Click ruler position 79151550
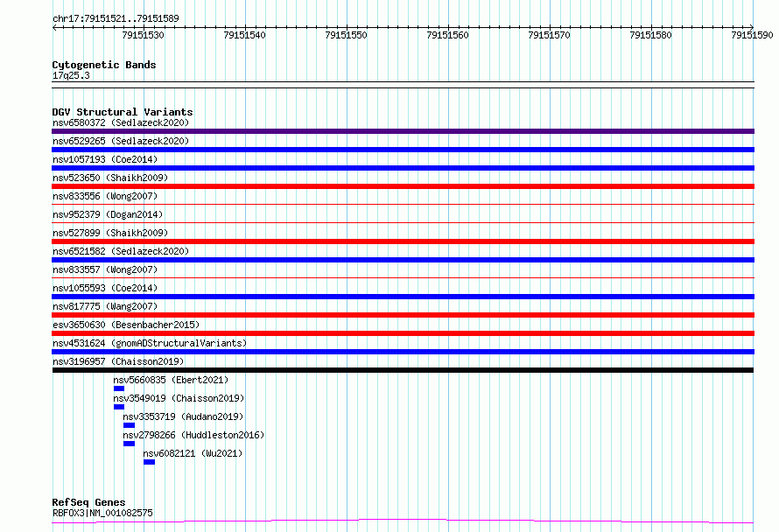 coord(347,35)
